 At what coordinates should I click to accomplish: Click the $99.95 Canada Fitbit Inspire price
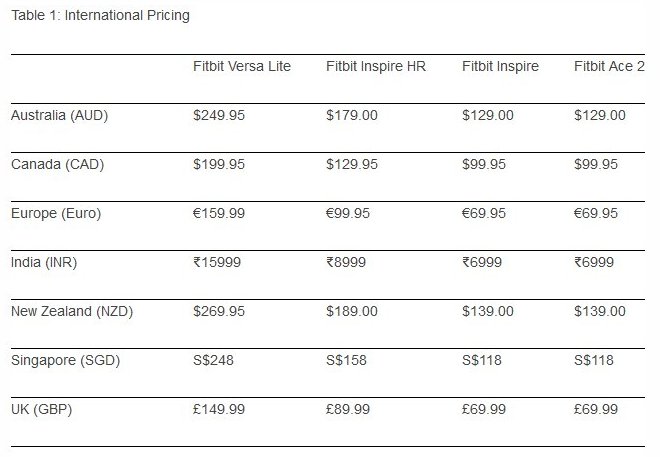click(484, 164)
